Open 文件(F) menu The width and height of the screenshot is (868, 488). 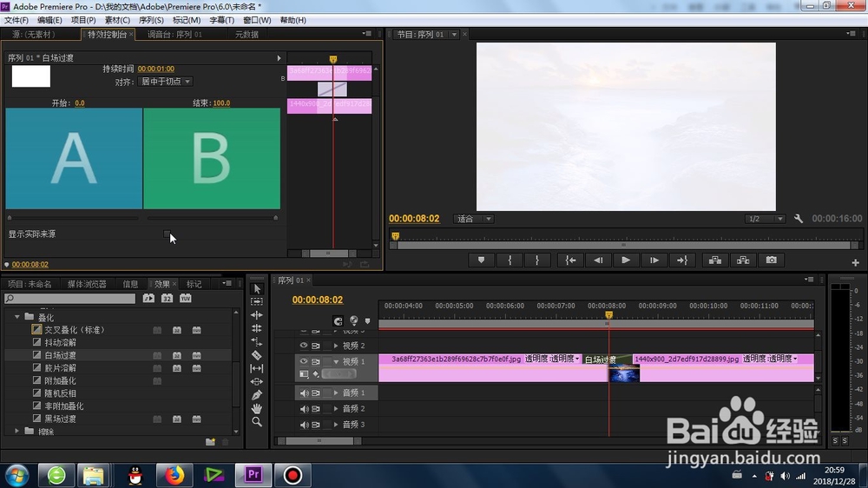(16, 20)
